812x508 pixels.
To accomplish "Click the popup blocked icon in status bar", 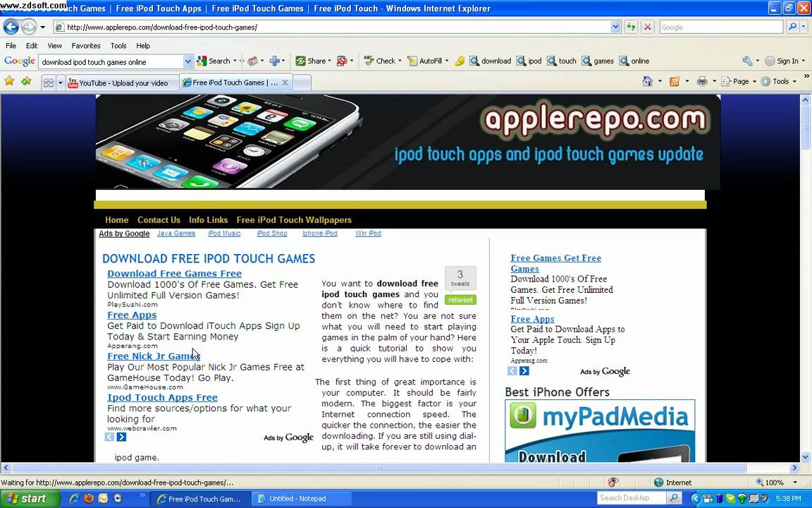I will pyautogui.click(x=613, y=483).
